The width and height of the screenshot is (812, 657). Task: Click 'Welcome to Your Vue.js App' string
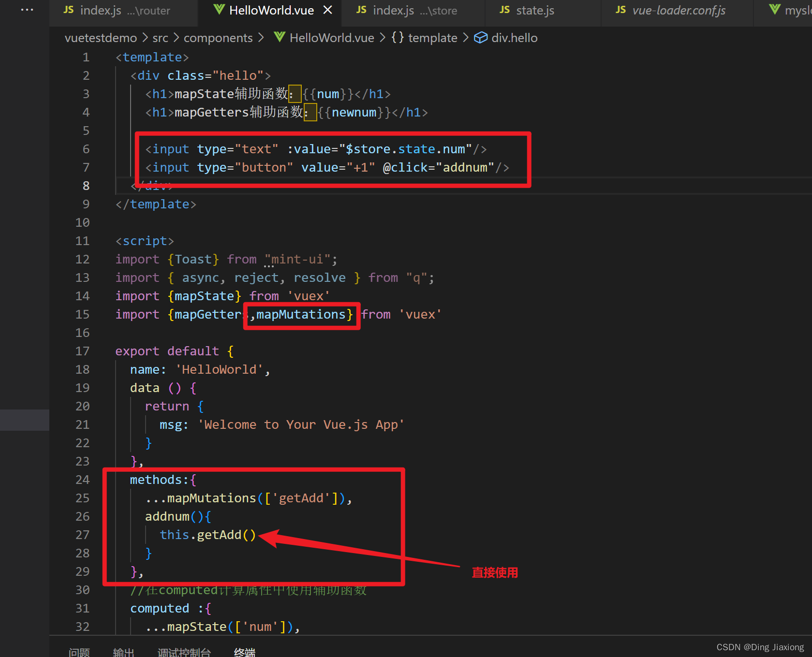point(301,425)
